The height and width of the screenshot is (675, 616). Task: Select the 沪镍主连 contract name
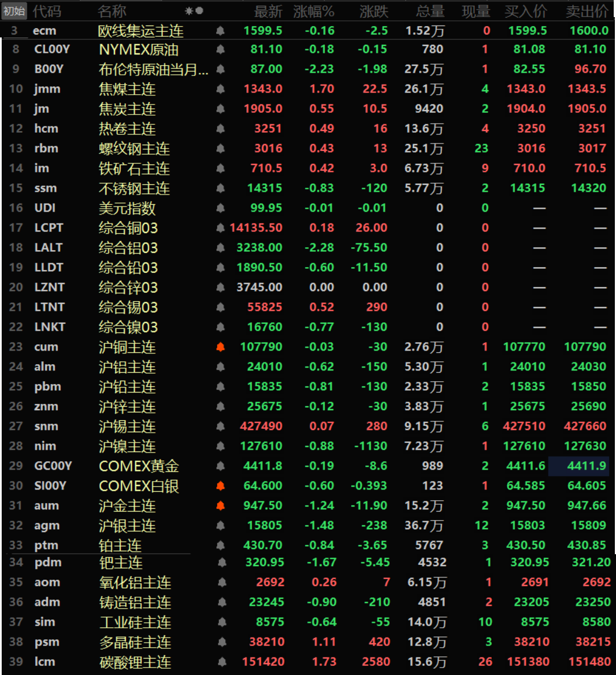pyautogui.click(x=127, y=446)
